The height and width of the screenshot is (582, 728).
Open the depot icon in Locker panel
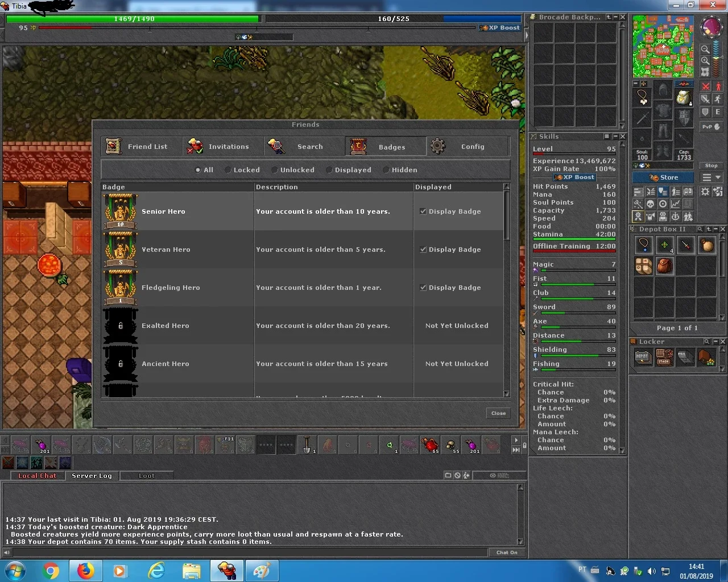point(643,357)
